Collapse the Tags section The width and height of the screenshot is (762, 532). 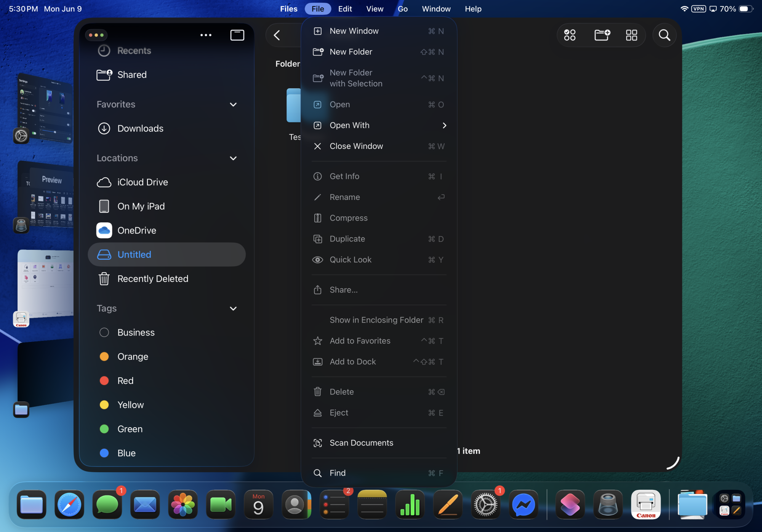click(233, 308)
